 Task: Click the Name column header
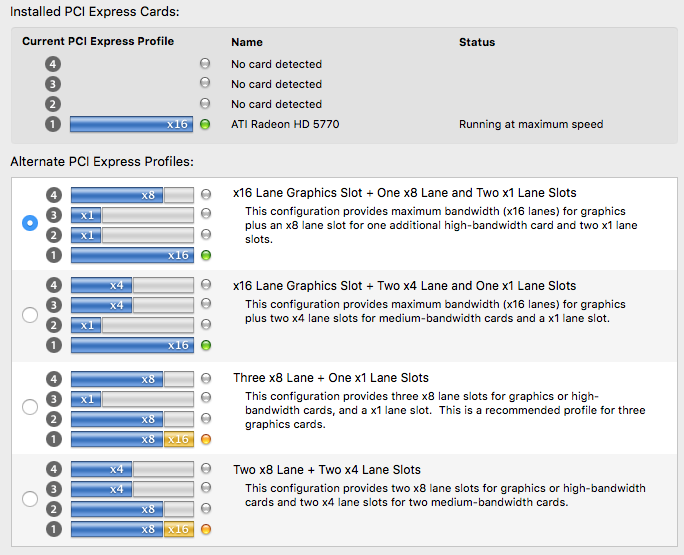246,42
